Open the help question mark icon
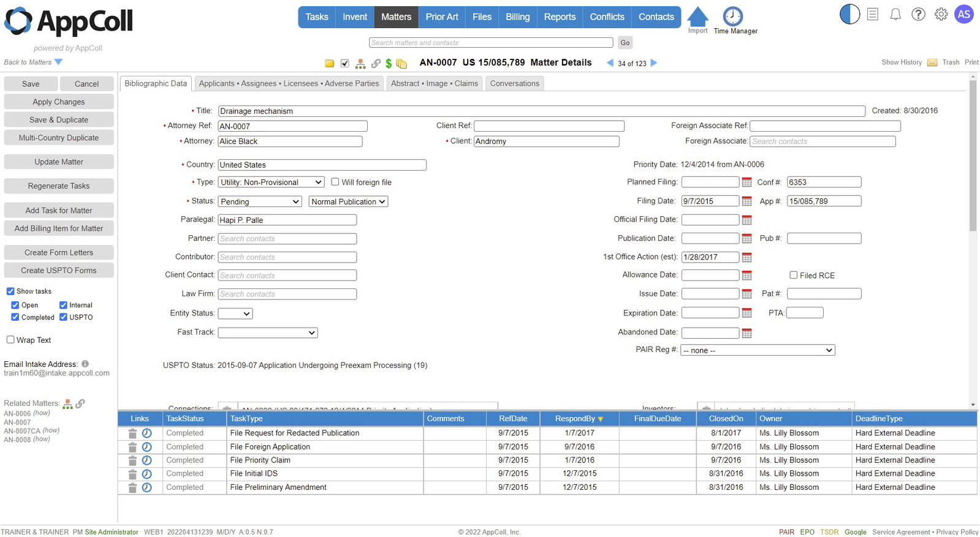Screen dimensions: 980x537 click(x=918, y=14)
